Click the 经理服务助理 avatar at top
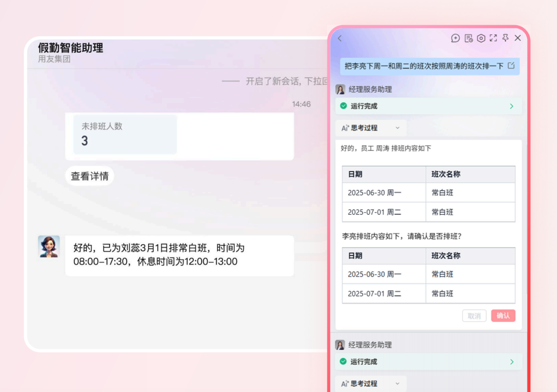The width and height of the screenshot is (557, 392). pyautogui.click(x=340, y=89)
